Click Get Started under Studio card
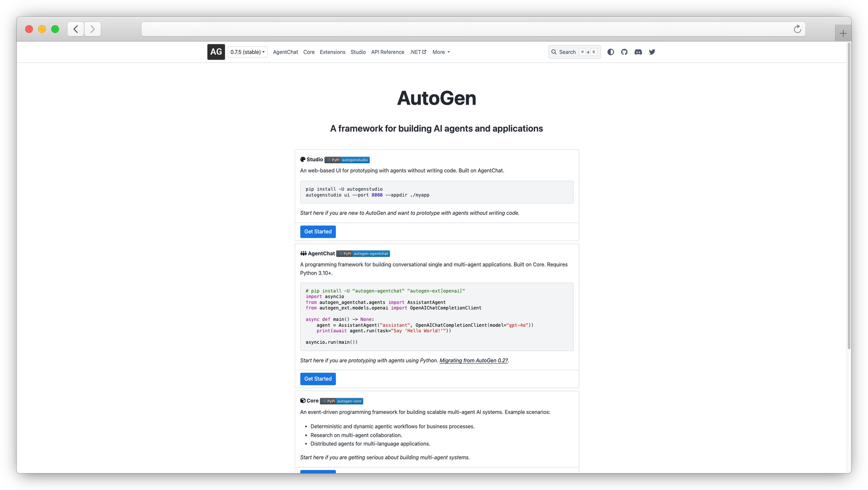Screen dimensions: 868x490 coord(318,232)
